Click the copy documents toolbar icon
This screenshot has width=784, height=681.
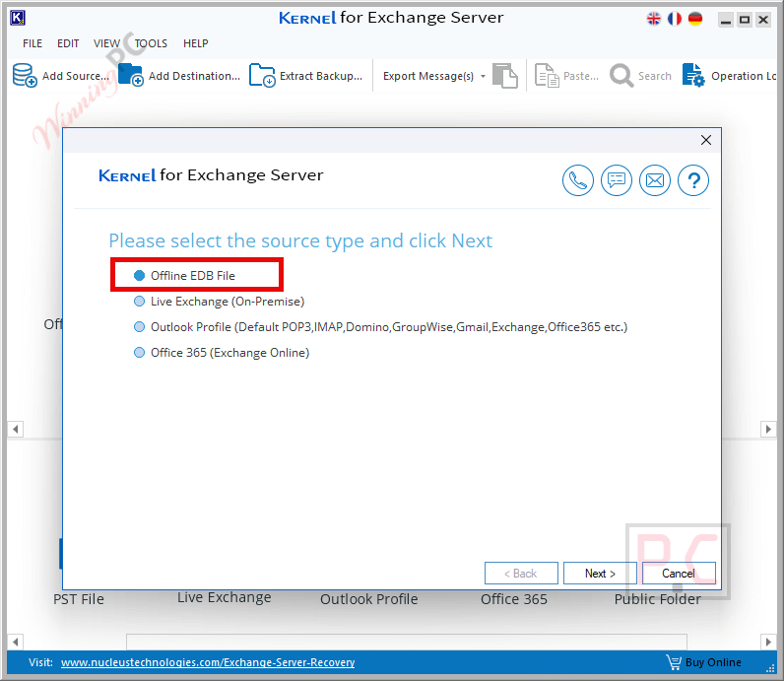pyautogui.click(x=505, y=76)
